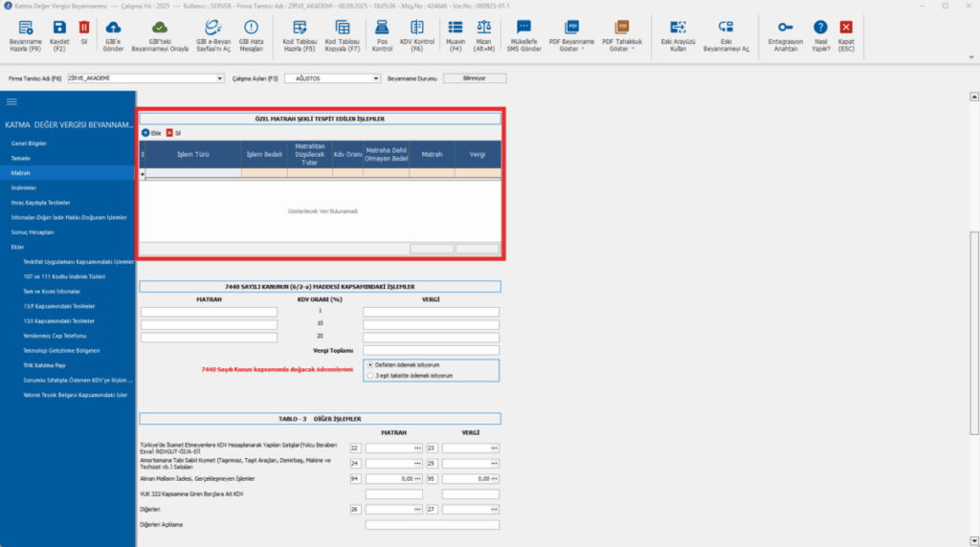Open Yenilenmiş Cep Telefonu item
This screenshot has width=980, height=547.
pos(55,336)
